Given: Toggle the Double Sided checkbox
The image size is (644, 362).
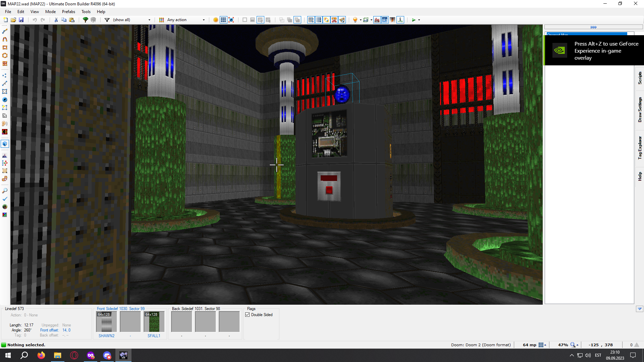Looking at the screenshot, I should [248, 315].
